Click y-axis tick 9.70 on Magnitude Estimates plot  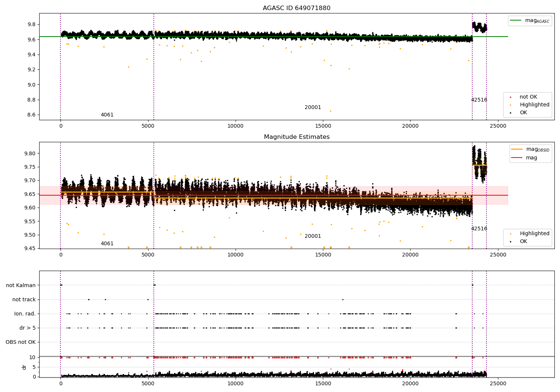coord(30,181)
